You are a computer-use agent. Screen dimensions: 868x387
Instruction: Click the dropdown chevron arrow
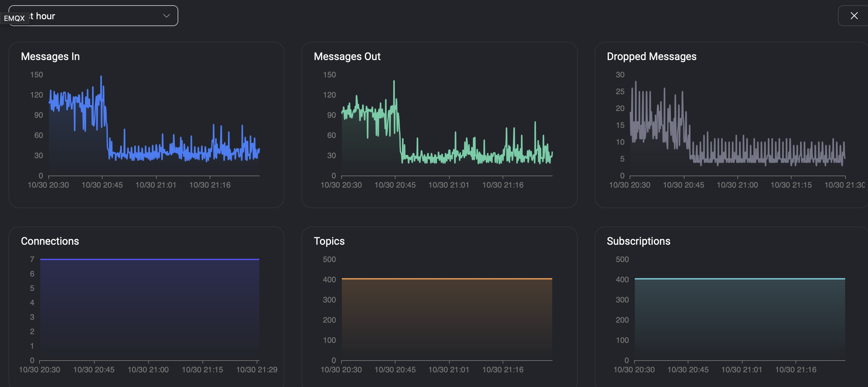pyautogui.click(x=166, y=16)
